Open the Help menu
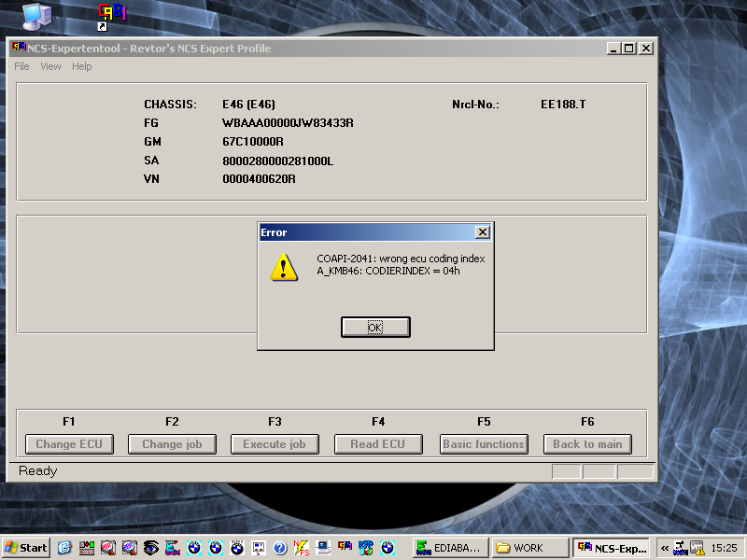Image resolution: width=747 pixels, height=560 pixels. tap(81, 66)
